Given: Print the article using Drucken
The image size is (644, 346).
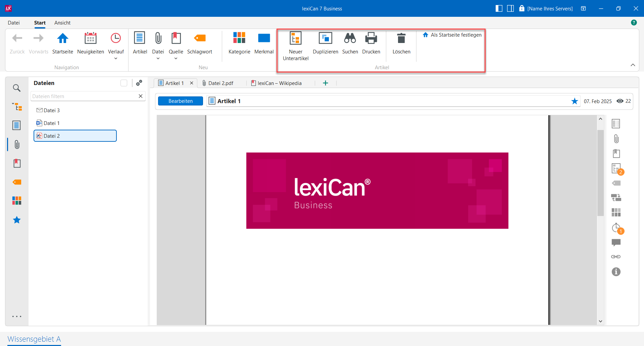Looking at the screenshot, I should click(x=371, y=39).
